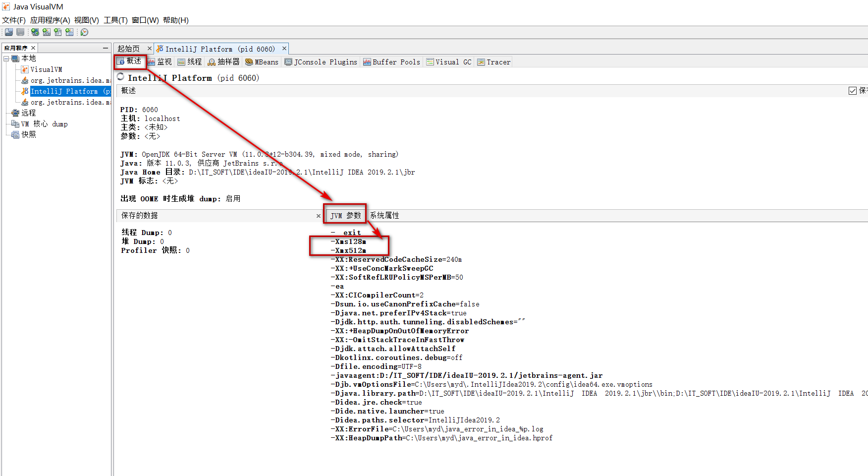The image size is (868, 476).
Task: Collapse the 本地 tree node
Action: pos(6,59)
